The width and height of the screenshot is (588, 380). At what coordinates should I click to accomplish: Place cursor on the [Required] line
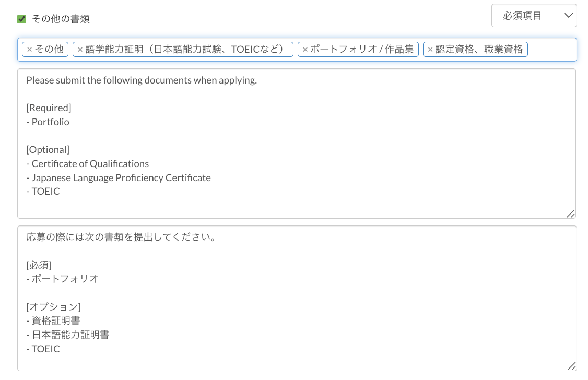coord(49,108)
